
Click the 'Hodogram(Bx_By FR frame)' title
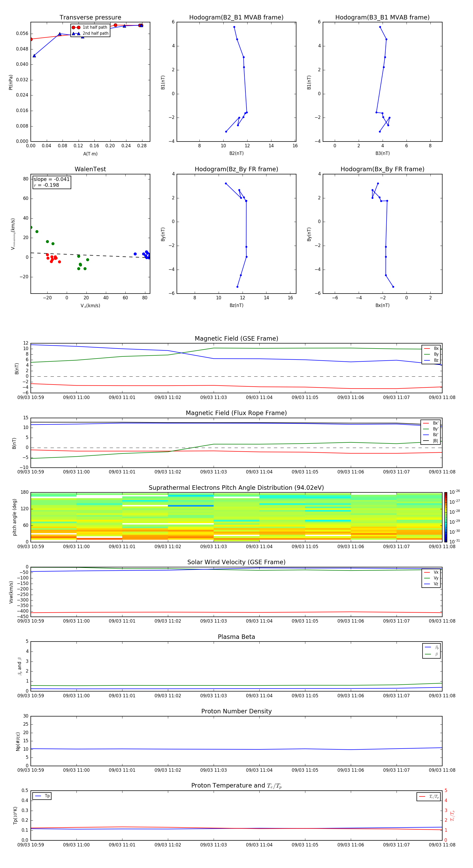382,169
